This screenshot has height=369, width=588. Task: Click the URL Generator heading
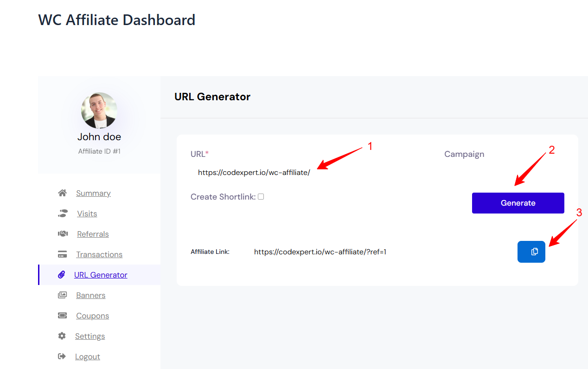[212, 97]
